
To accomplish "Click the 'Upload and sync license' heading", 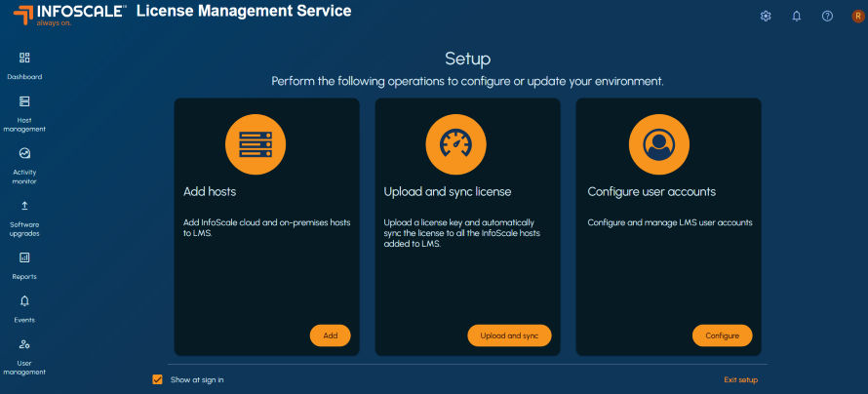I will (x=448, y=191).
